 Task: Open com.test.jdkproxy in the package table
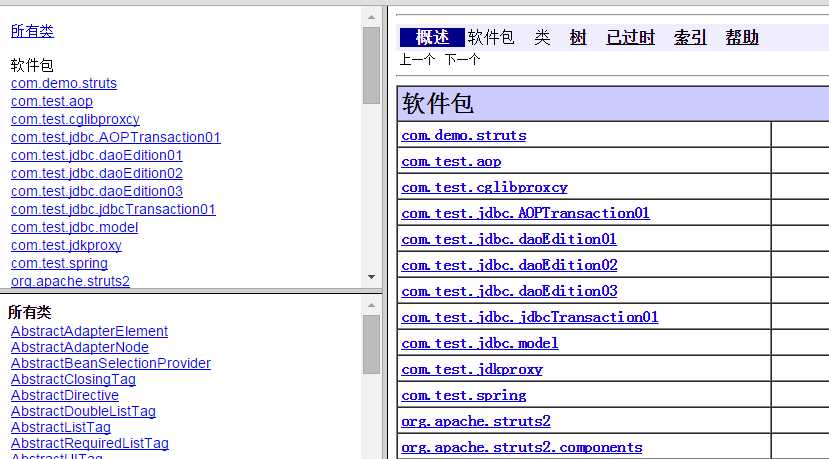coord(472,369)
